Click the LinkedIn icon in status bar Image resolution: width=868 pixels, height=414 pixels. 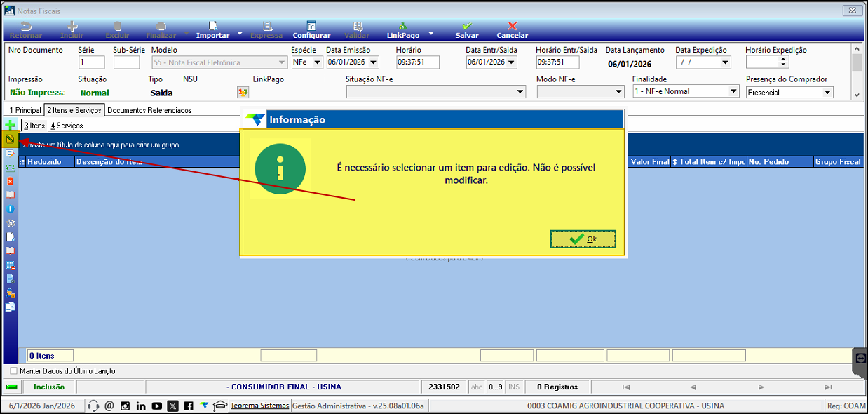point(141,406)
